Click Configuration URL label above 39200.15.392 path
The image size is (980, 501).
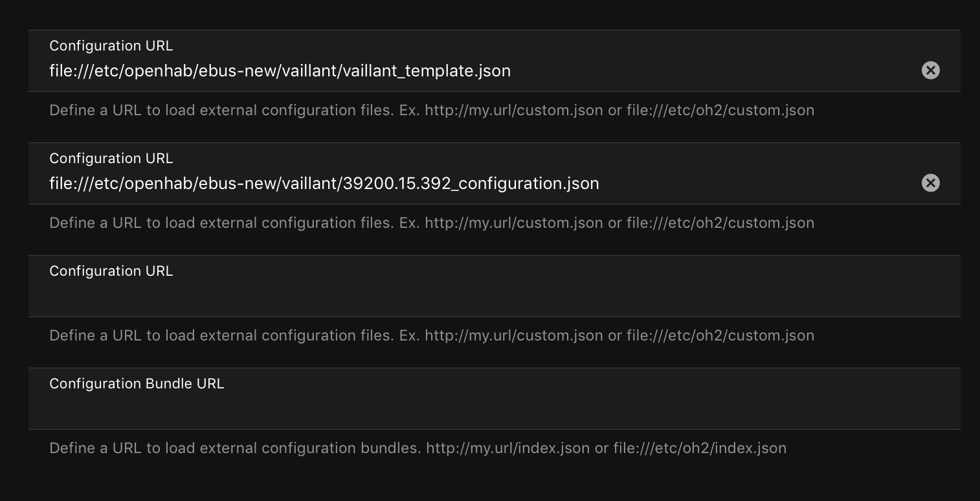[x=111, y=159]
